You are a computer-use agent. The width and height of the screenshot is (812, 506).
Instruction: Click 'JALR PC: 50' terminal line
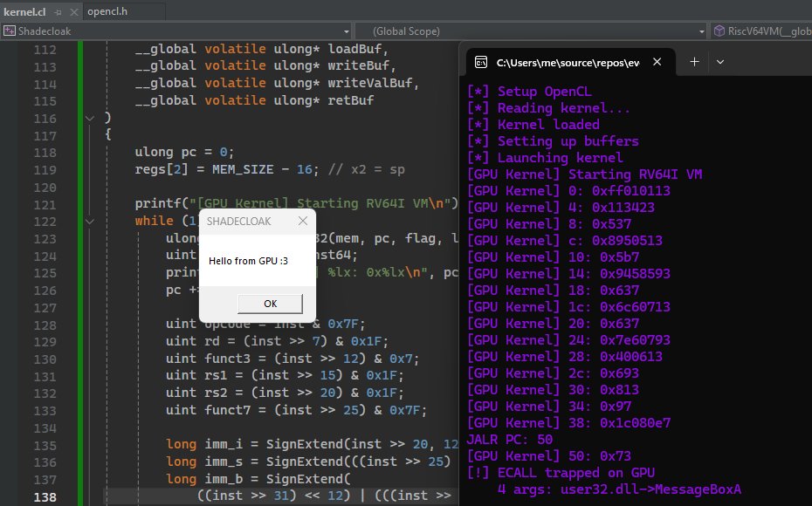pos(510,440)
